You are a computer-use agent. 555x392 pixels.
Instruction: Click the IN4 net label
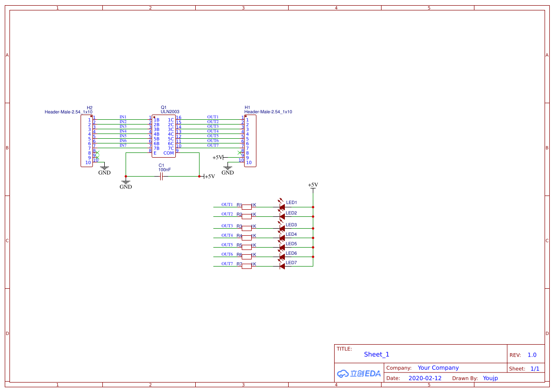[x=123, y=131]
